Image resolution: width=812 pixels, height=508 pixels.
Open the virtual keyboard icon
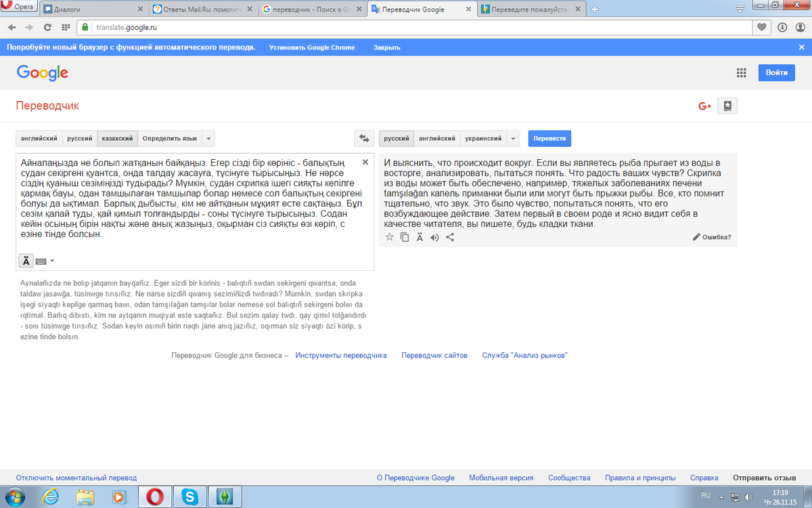41,261
